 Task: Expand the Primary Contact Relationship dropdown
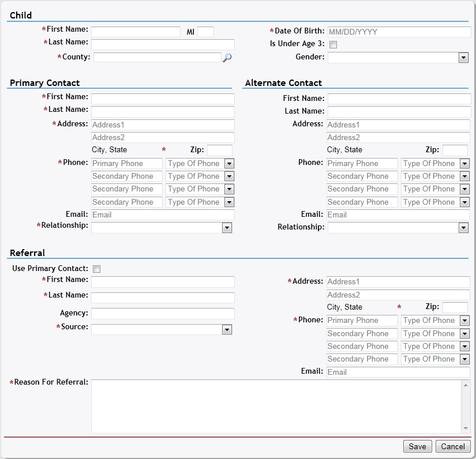[227, 228]
